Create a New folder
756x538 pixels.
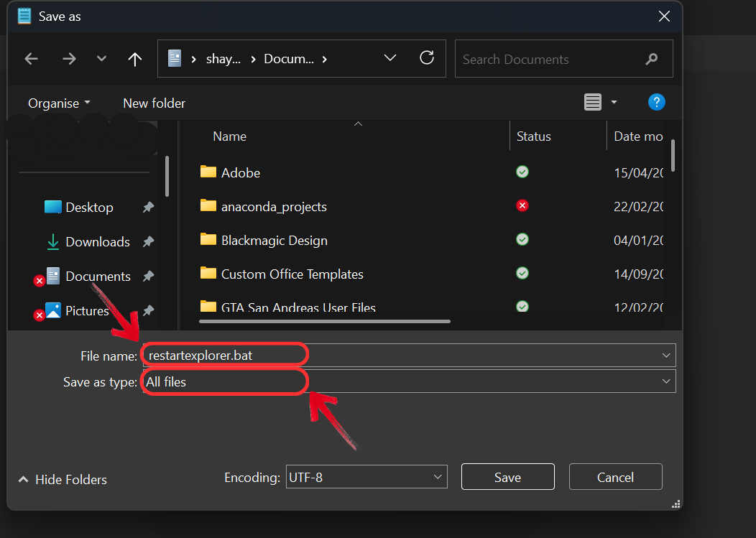click(154, 103)
